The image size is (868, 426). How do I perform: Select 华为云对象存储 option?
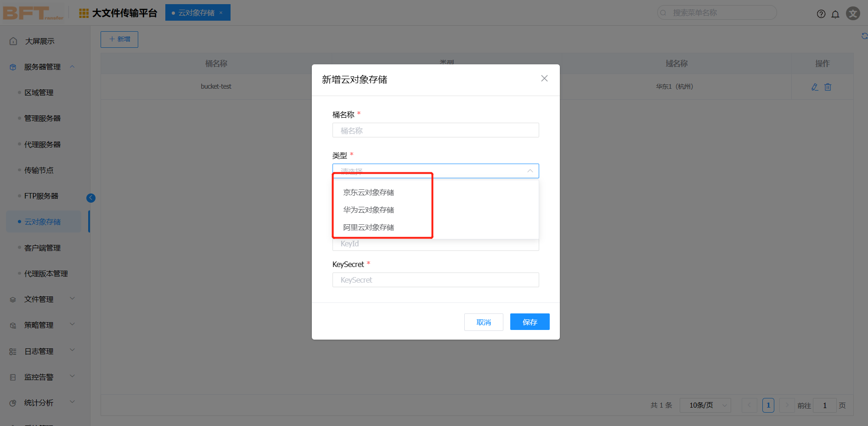pos(368,210)
